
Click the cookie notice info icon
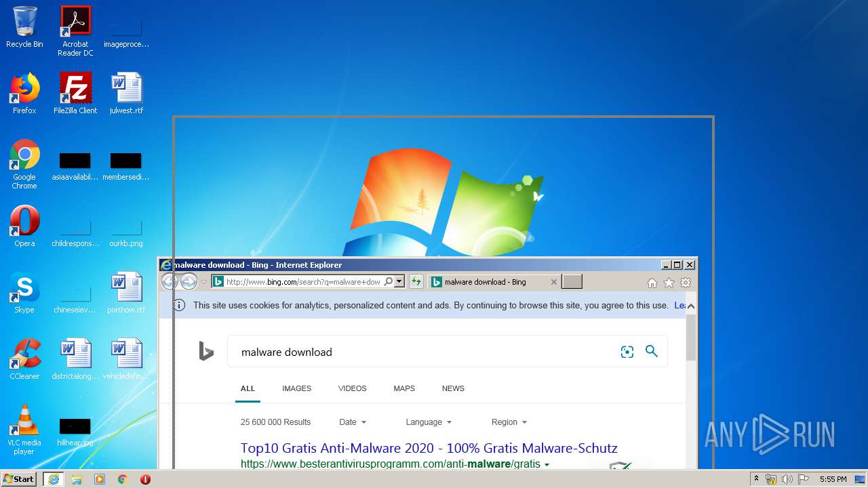[179, 305]
